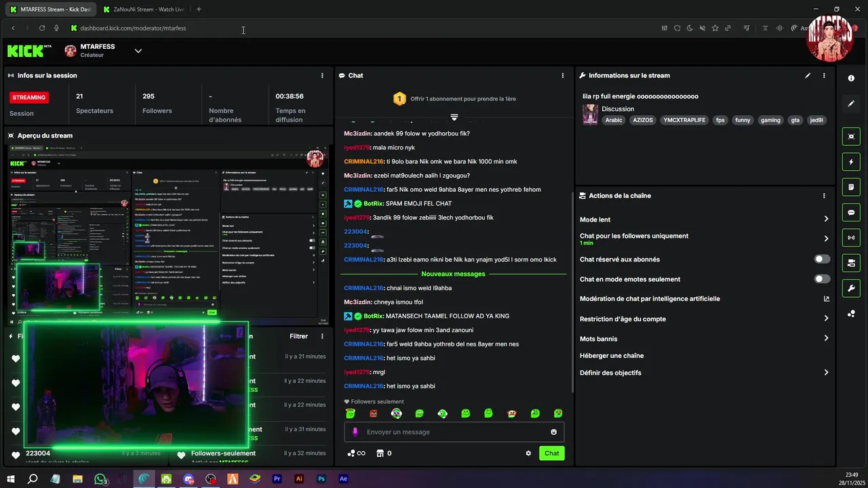Click the YMCXTRAPLIFE tag

[x=684, y=120]
